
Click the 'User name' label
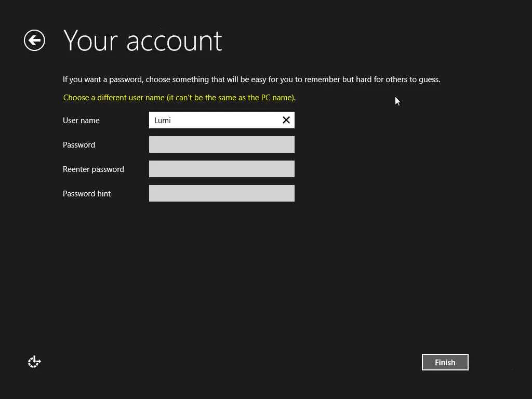point(81,121)
